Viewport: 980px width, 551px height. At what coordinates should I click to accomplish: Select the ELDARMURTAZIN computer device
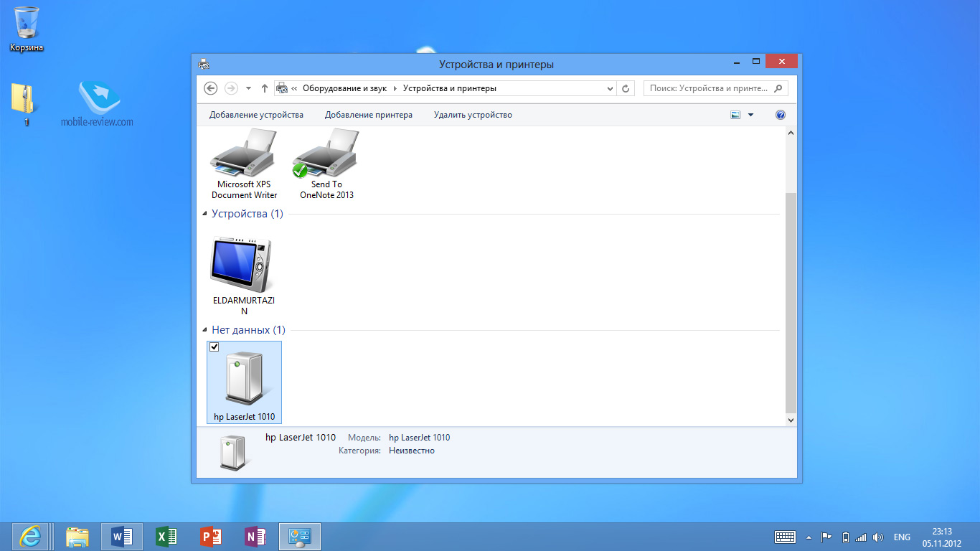click(244, 275)
